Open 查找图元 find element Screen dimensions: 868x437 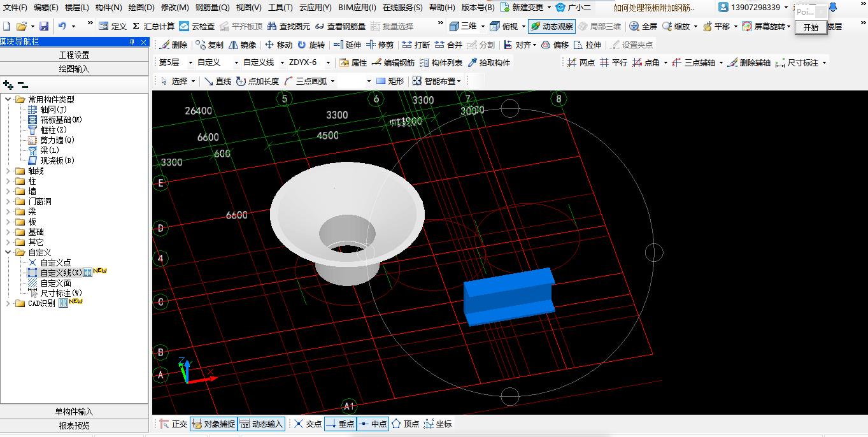[x=288, y=27]
